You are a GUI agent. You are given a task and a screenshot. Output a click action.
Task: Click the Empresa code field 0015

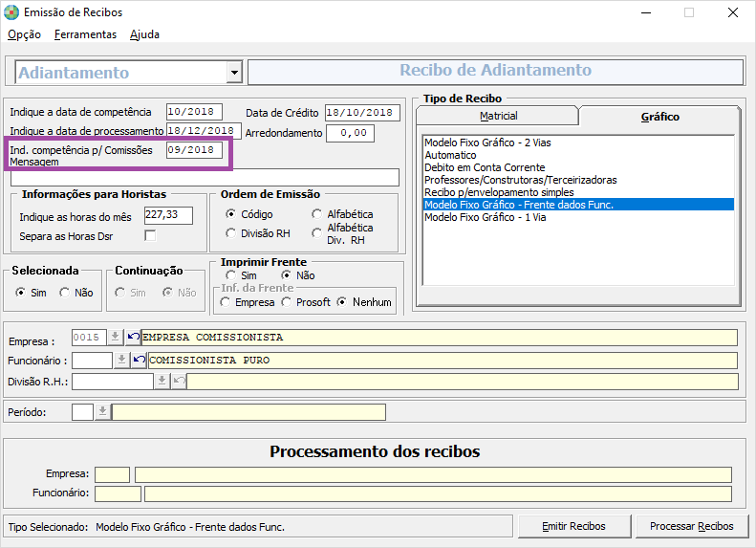(x=89, y=338)
